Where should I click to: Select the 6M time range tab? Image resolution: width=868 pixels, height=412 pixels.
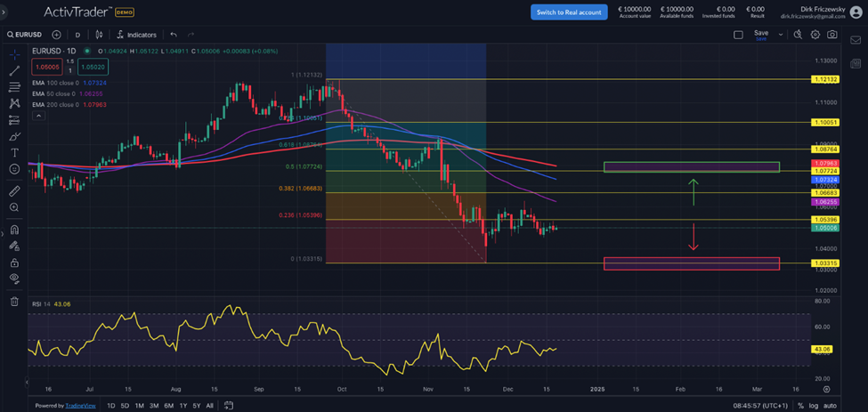[168, 406]
